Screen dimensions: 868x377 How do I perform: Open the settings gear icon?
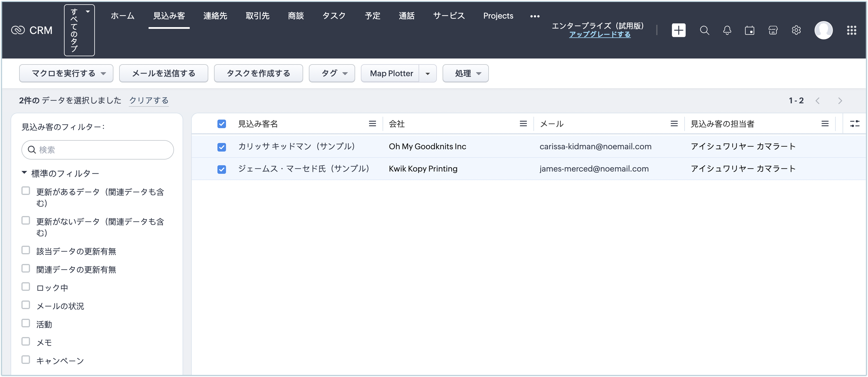click(x=796, y=30)
